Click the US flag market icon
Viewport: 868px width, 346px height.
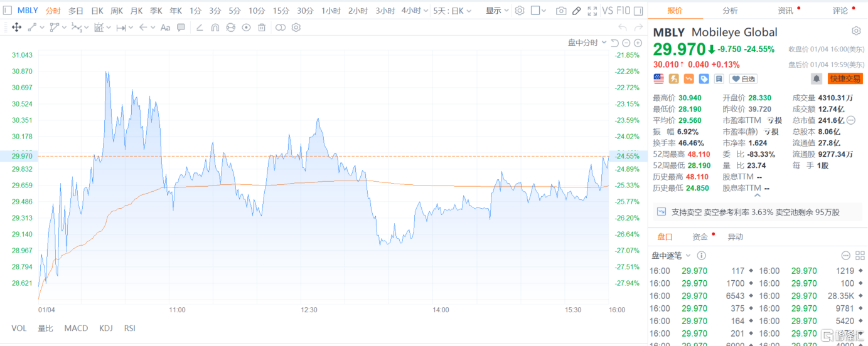point(658,78)
